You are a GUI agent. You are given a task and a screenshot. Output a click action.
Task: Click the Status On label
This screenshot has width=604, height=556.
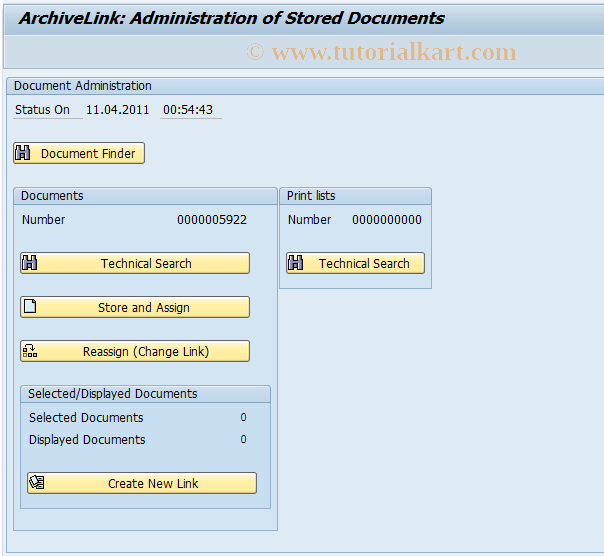pyautogui.click(x=42, y=110)
